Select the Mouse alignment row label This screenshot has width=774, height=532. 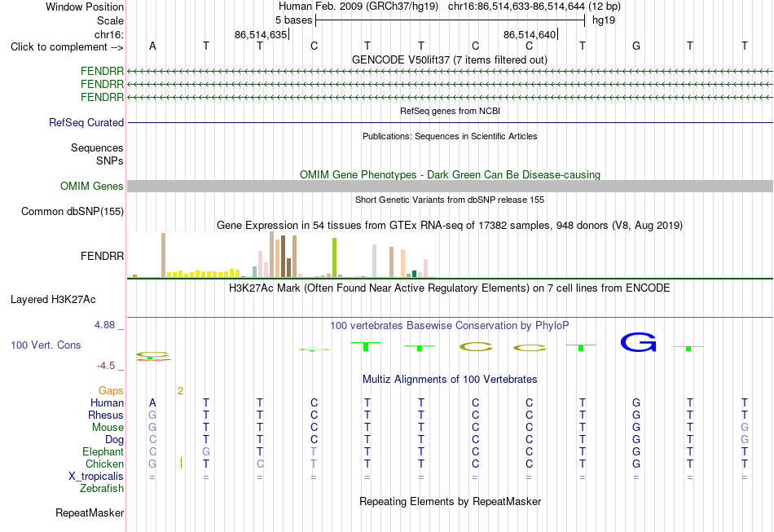(108, 428)
